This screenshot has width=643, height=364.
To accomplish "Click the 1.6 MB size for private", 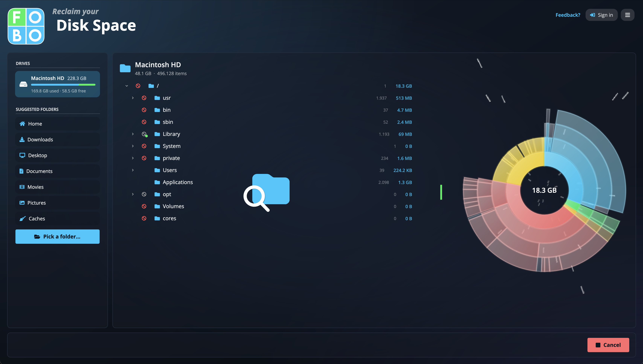I will coord(404,158).
